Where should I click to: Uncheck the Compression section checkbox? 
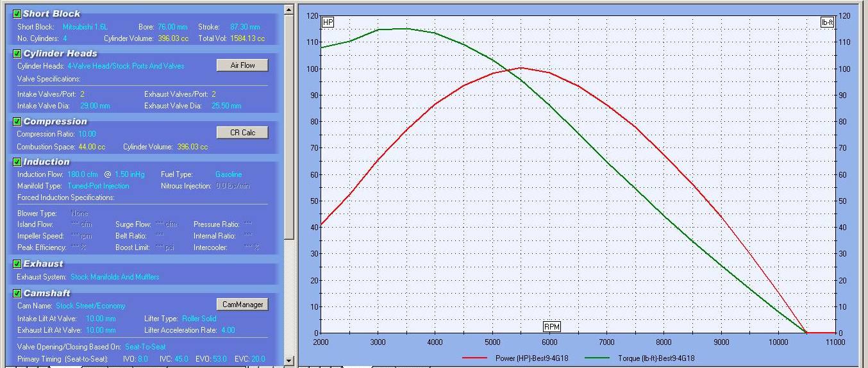point(17,121)
